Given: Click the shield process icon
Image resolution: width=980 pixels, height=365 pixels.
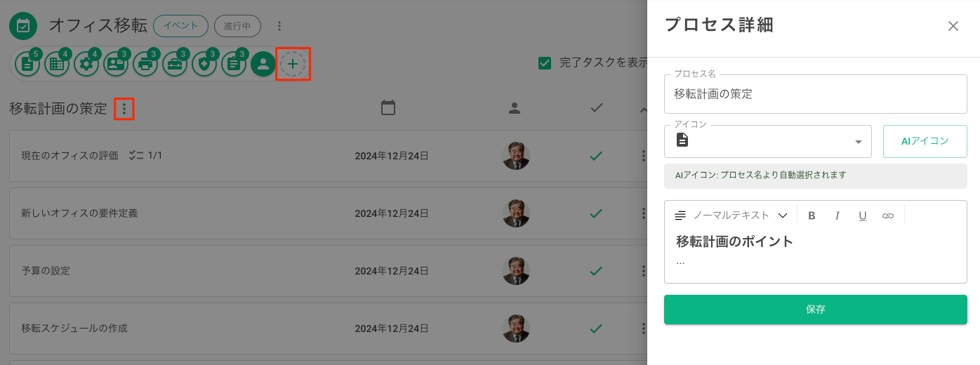Looking at the screenshot, I should [204, 65].
